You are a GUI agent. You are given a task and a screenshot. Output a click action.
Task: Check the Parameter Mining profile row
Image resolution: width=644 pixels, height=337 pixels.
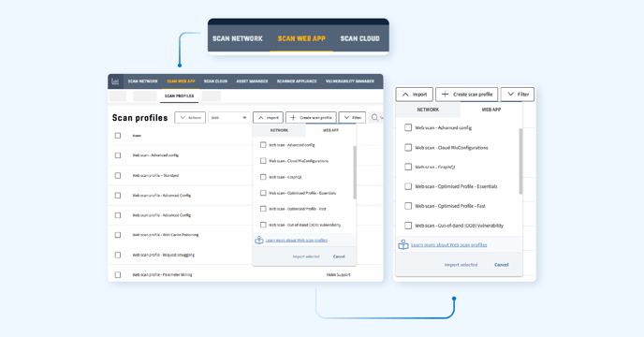click(118, 274)
